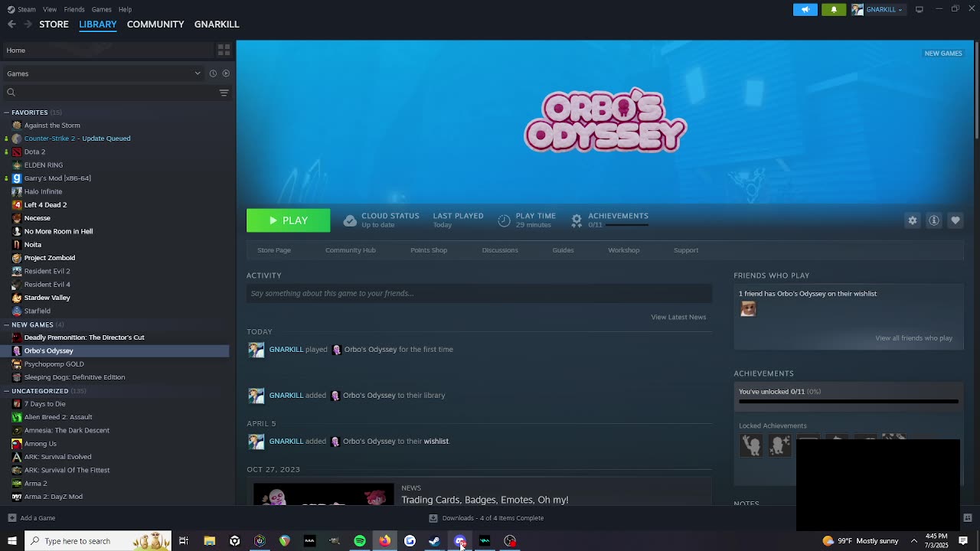980x551 pixels.
Task: Toggle ready-to-play filter icon
Action: point(226,73)
